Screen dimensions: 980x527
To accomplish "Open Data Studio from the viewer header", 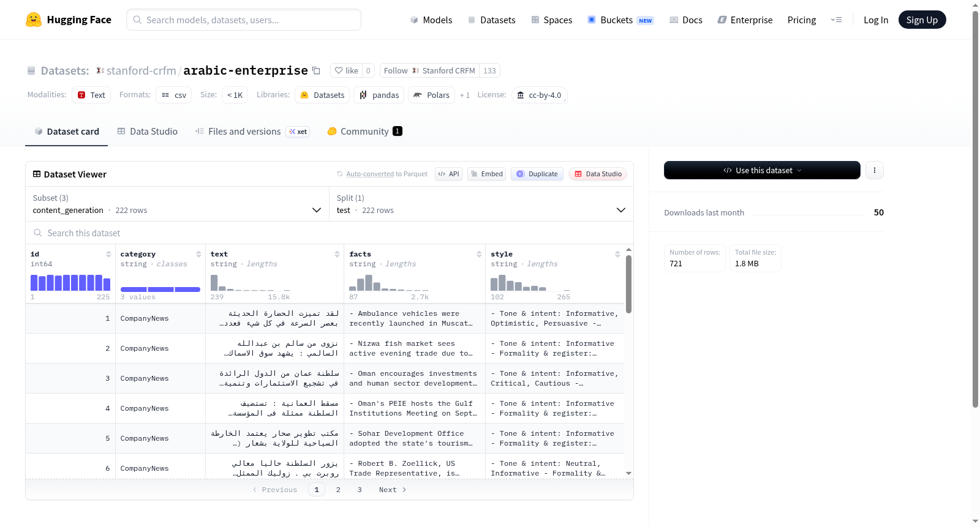I will (598, 174).
